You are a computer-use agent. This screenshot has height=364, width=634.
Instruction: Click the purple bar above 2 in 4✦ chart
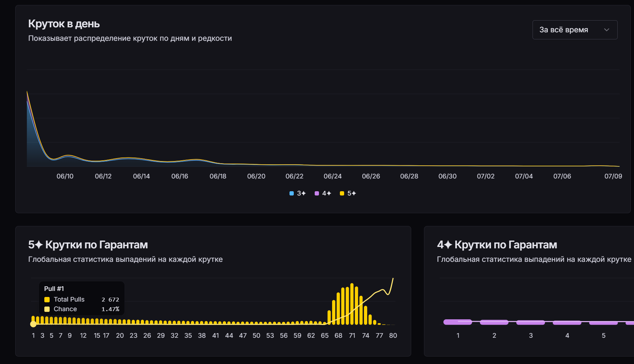pos(494,322)
